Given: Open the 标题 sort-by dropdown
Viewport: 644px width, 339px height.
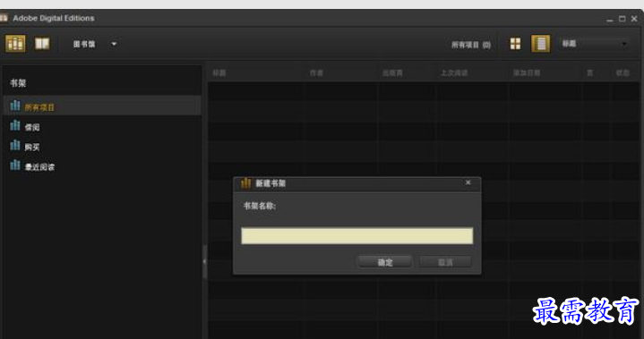Looking at the screenshot, I should (595, 44).
